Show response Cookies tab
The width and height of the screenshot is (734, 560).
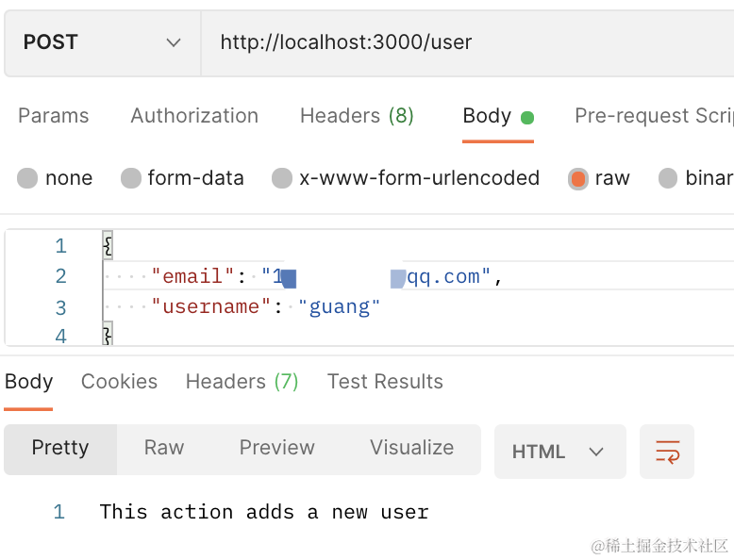[119, 382]
